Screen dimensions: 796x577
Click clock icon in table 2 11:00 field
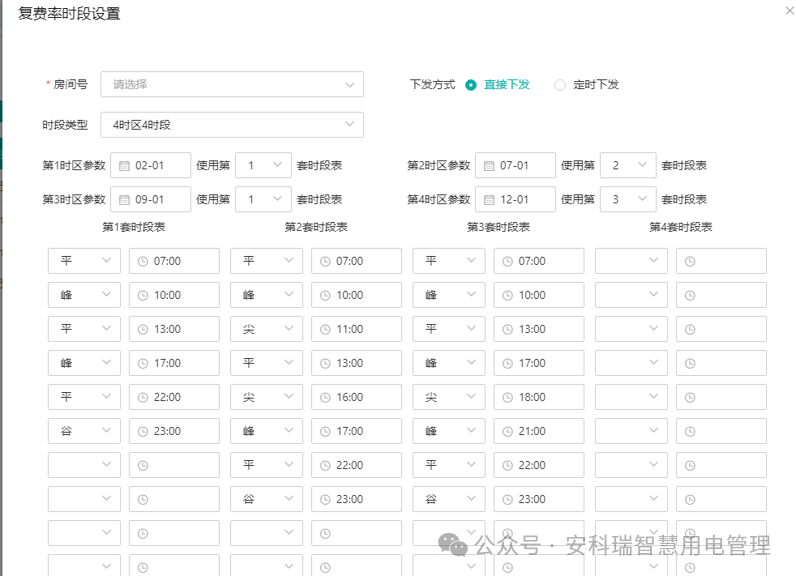(325, 330)
